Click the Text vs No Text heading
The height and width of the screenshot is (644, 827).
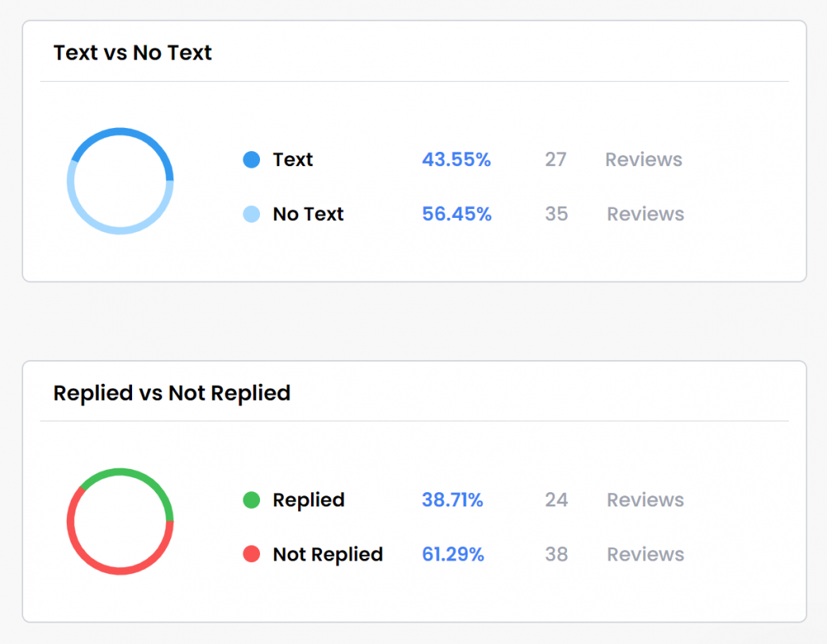point(132,52)
